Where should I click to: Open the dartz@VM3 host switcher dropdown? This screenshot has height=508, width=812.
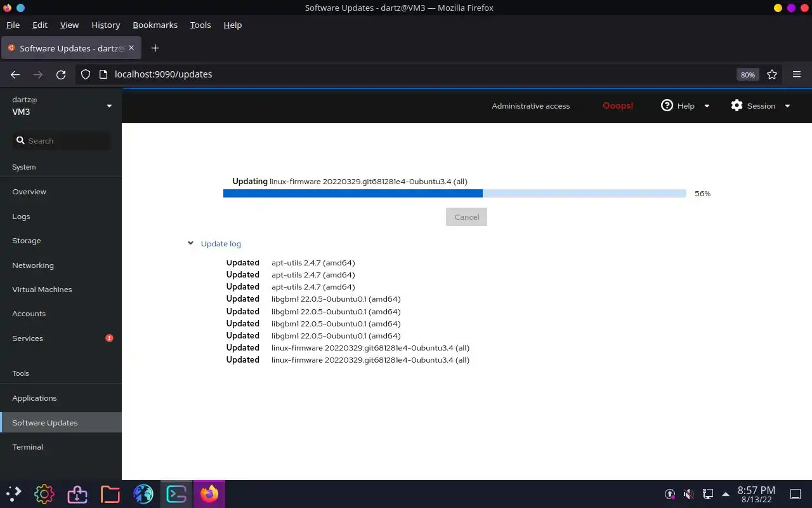[61, 105]
